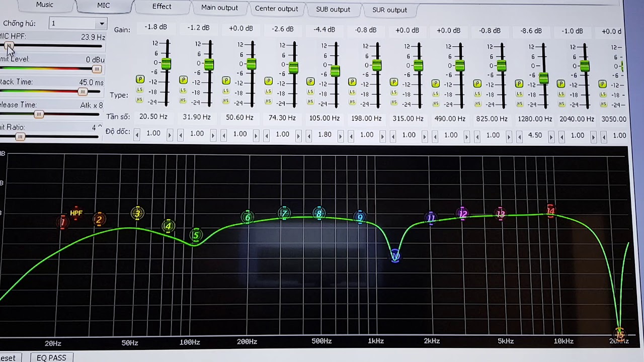Decrease Độ dốc for 50.60 Hz band

click(223, 134)
